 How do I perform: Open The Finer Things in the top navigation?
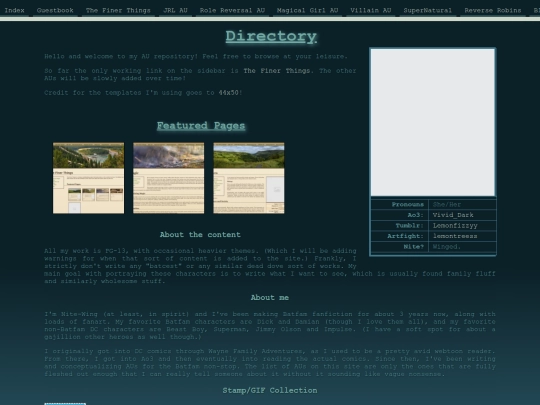[118, 10]
